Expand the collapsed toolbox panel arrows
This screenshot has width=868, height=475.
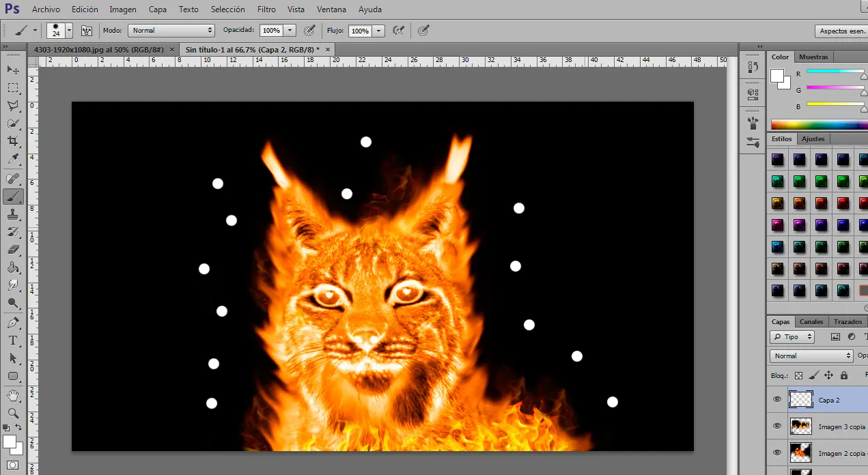(6, 46)
